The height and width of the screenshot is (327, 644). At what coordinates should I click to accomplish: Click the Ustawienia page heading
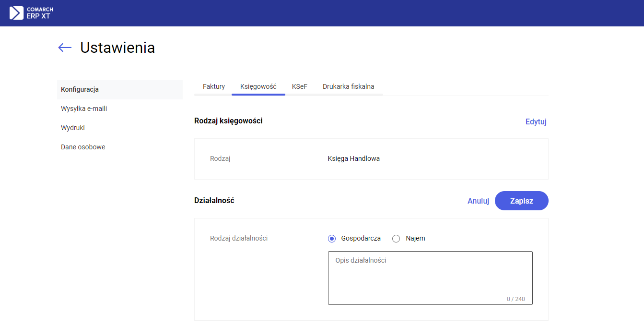pos(117,48)
